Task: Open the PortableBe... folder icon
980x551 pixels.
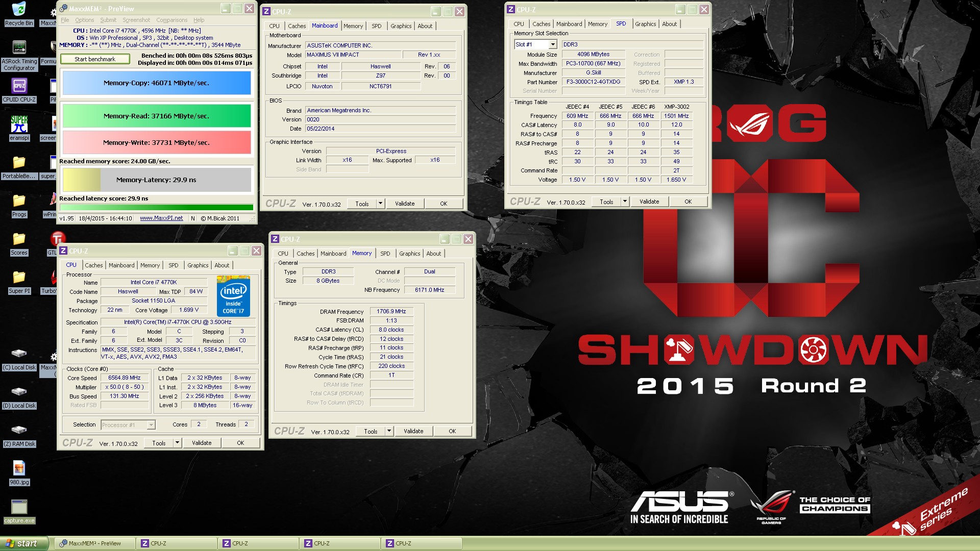Action: tap(19, 167)
